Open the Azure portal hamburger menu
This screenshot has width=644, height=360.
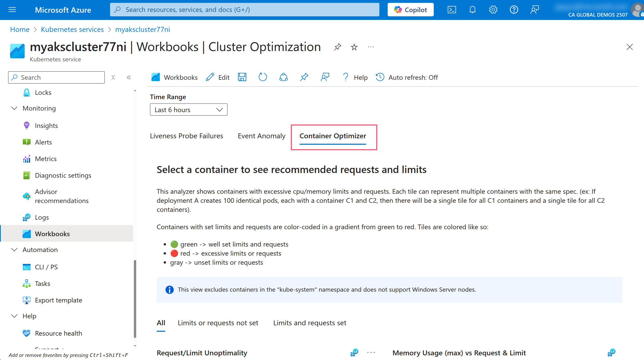[12, 10]
